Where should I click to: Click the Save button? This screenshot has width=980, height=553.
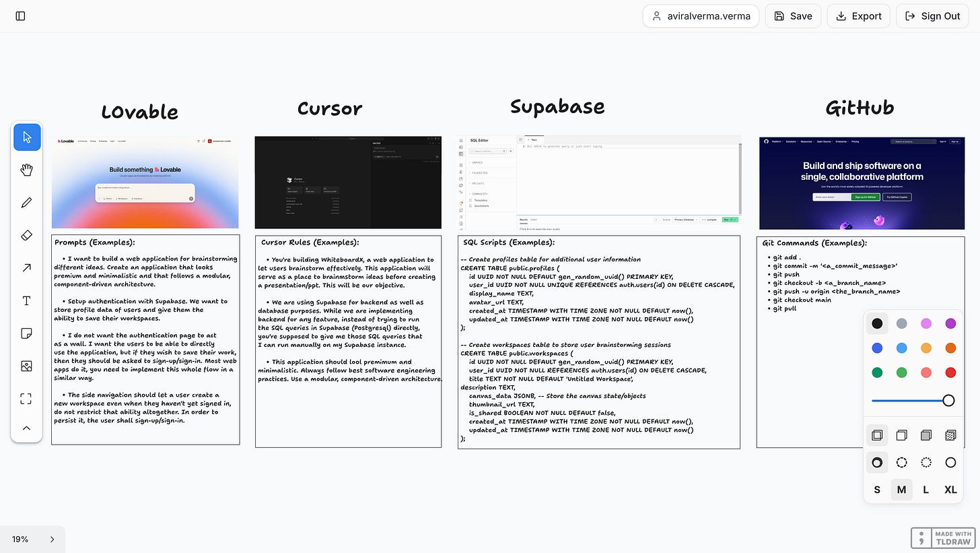point(793,16)
